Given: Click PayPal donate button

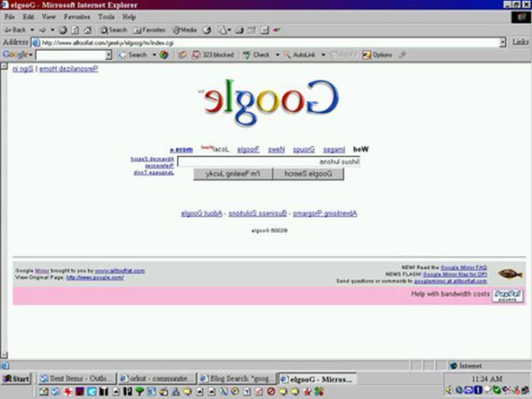Looking at the screenshot, I should (508, 296).
